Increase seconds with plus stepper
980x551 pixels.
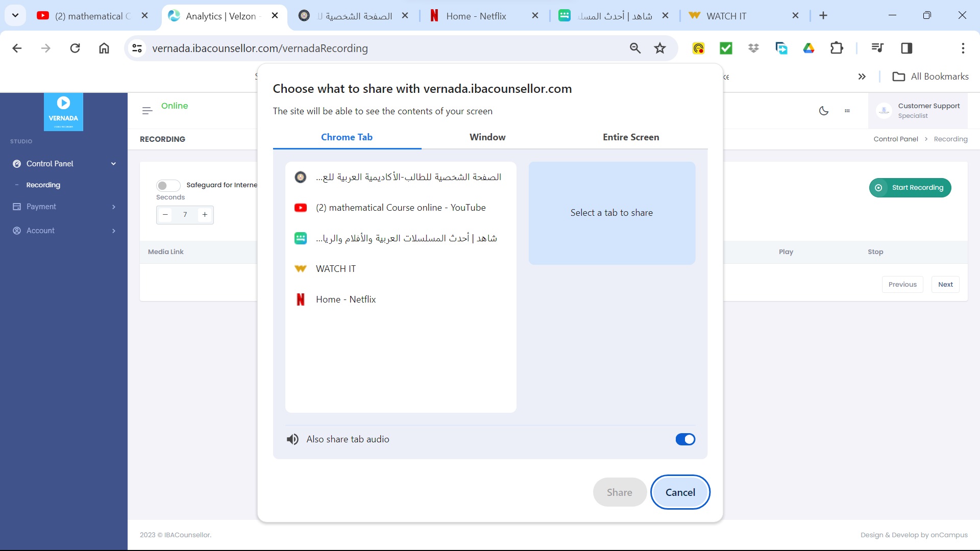pos(205,215)
